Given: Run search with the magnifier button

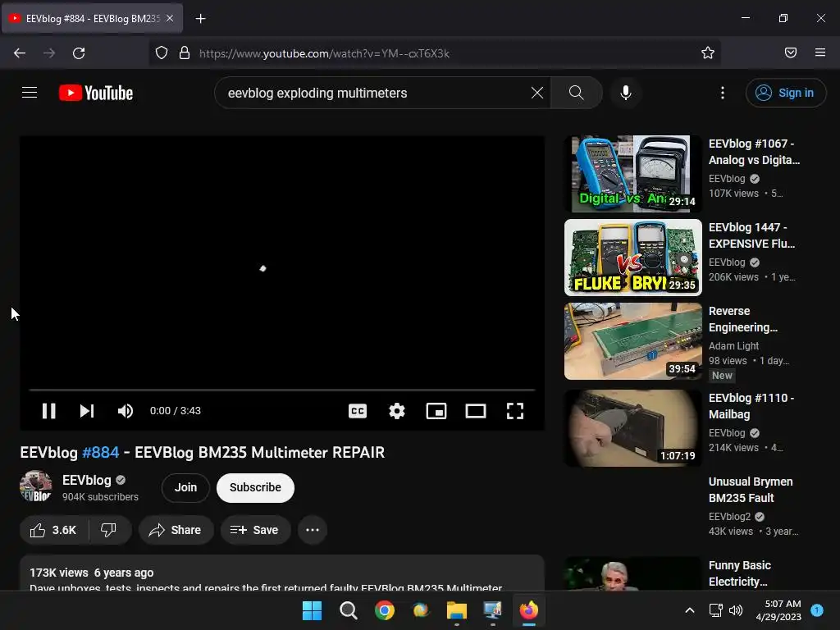Looking at the screenshot, I should coord(577,93).
